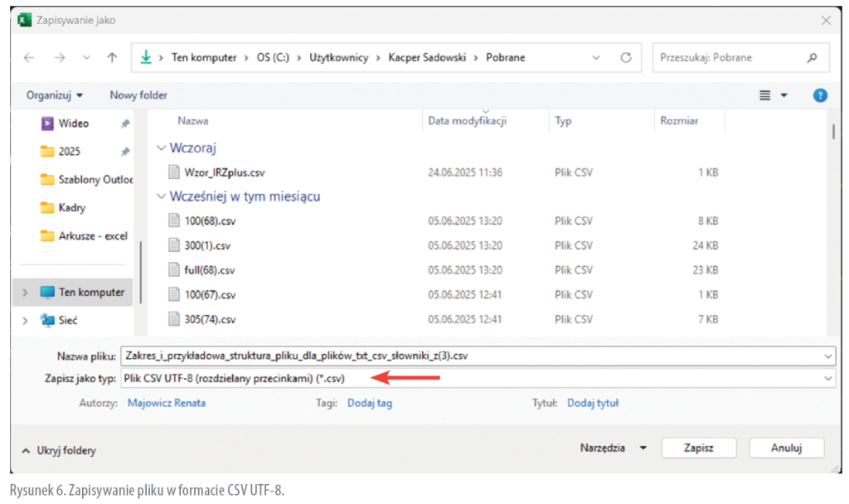Open the Nazwa pliku dropdown arrow
The image size is (849, 504).
click(828, 356)
